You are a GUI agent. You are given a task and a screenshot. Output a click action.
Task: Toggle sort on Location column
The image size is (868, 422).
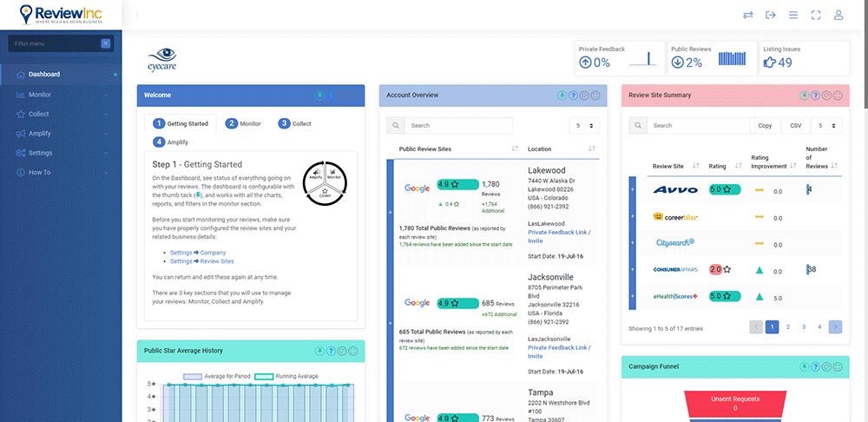pyautogui.click(x=592, y=148)
